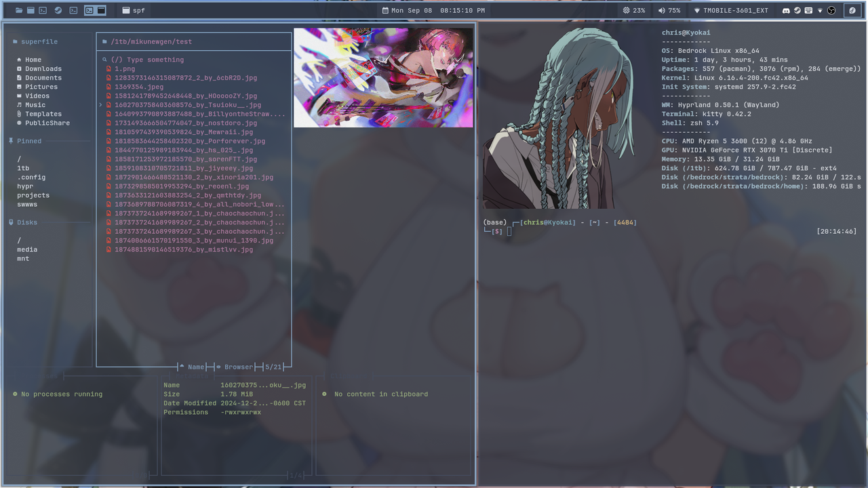Image resolution: width=868 pixels, height=488 pixels.
Task: Click the Steam icon in left workspace bar
Action: coord(58,10)
